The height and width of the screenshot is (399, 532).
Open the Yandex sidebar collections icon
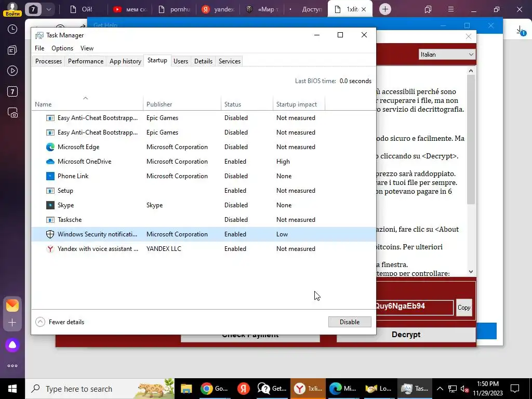click(x=12, y=50)
